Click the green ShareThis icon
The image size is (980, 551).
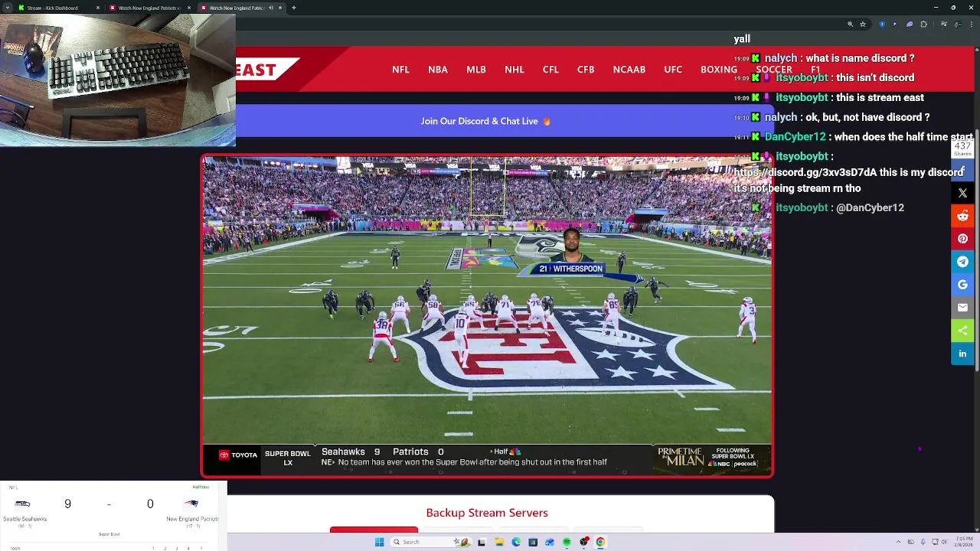[x=962, y=331]
